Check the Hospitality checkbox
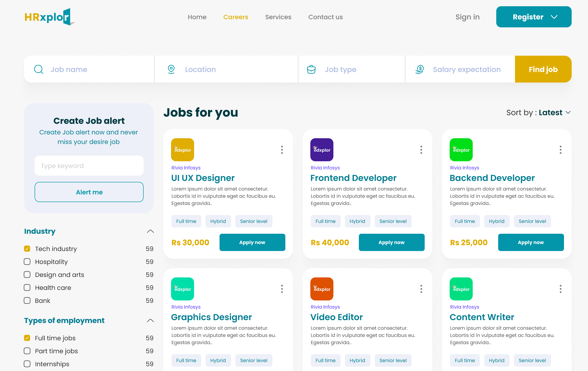This screenshot has height=371, width=588. click(27, 262)
